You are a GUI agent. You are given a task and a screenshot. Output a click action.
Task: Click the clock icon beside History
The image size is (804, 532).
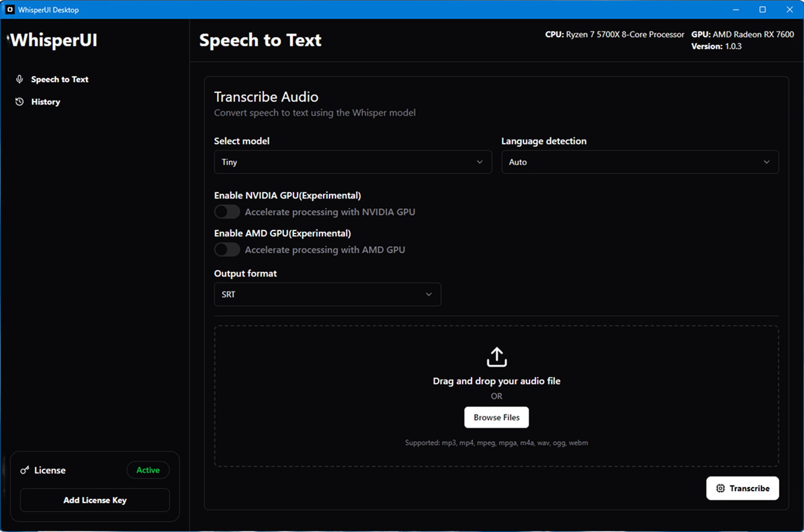[20, 102]
